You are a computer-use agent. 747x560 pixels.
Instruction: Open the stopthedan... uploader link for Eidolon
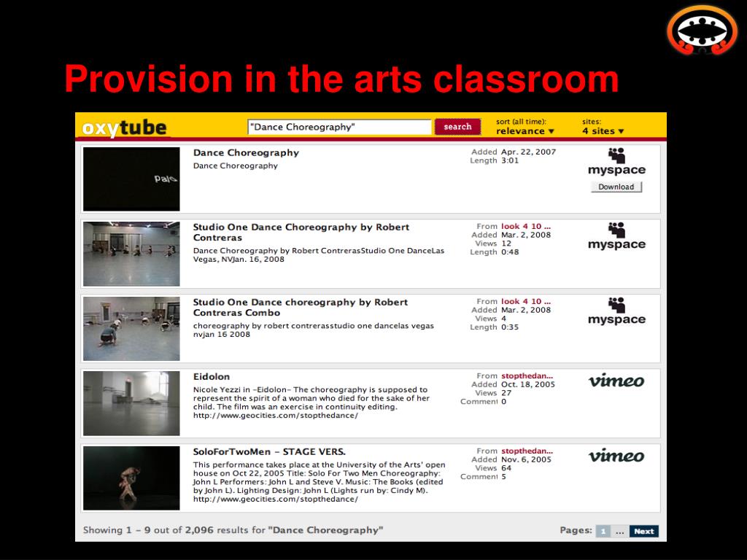pyautogui.click(x=527, y=376)
